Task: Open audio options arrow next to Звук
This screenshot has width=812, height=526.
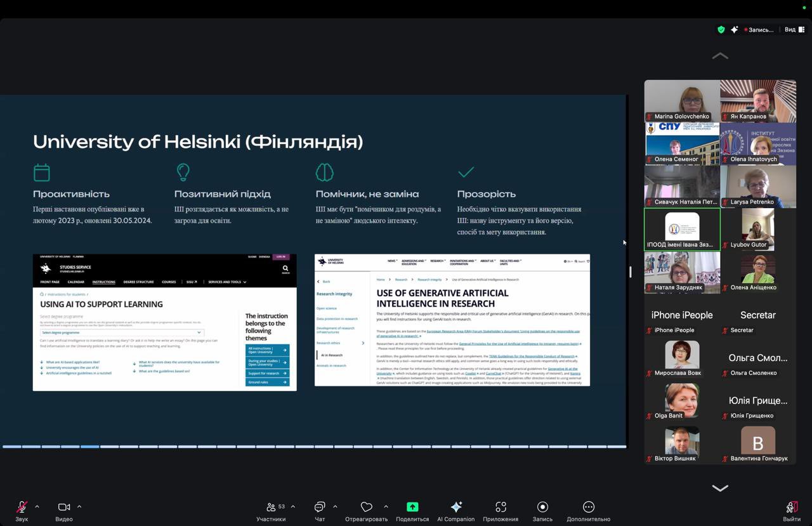Action: pos(37,506)
